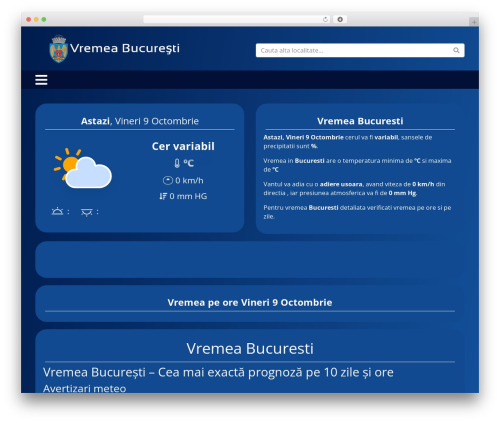Click the '0 km/h' wind value
Screen dimensions: 500x423
pos(189,181)
